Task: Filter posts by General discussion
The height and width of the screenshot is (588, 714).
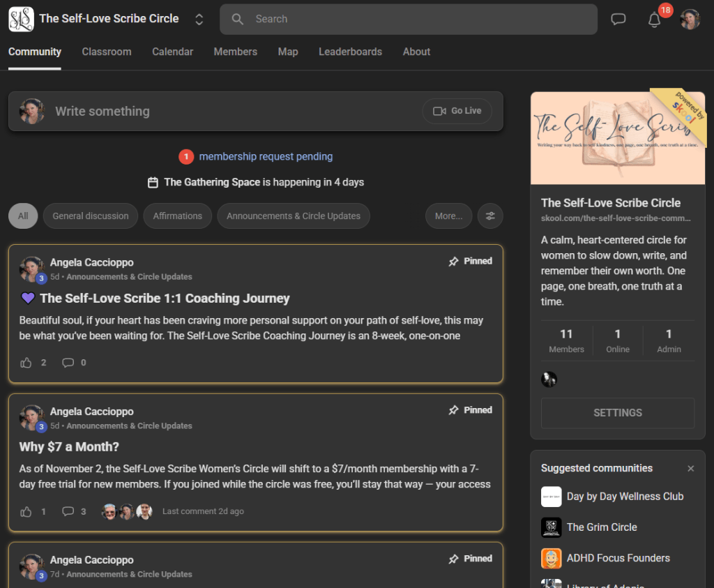Action: (91, 216)
